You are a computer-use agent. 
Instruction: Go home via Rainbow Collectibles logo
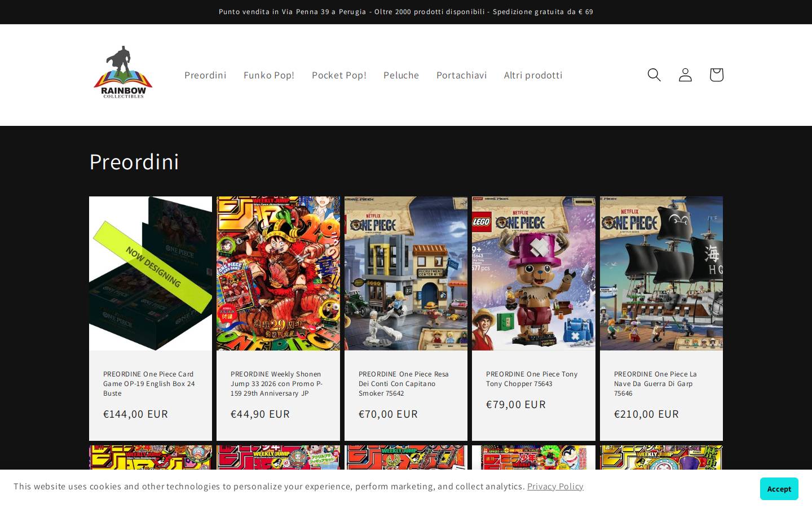pyautogui.click(x=123, y=72)
